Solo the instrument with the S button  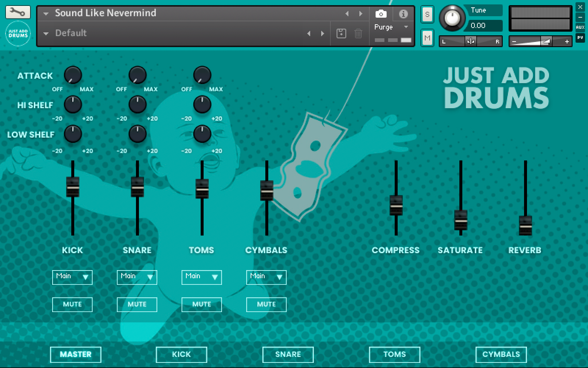(x=427, y=15)
